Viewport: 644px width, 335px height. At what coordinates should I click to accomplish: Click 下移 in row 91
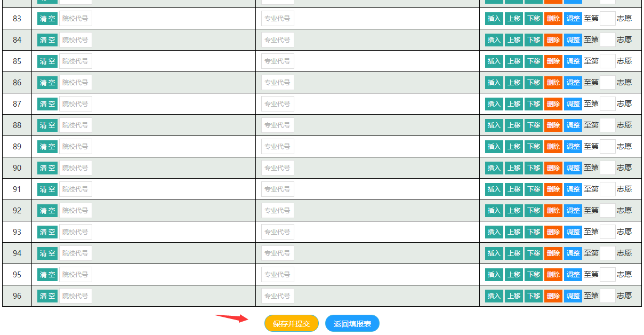[x=534, y=189]
